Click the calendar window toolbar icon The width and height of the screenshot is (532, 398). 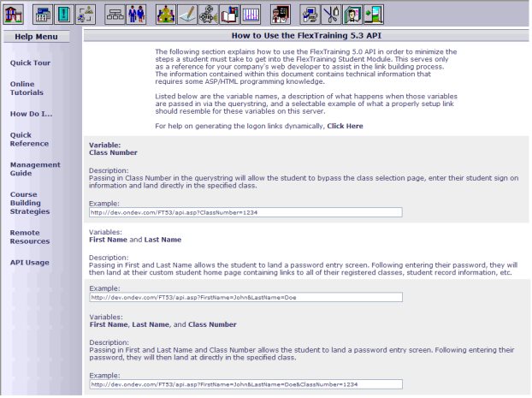pos(43,15)
